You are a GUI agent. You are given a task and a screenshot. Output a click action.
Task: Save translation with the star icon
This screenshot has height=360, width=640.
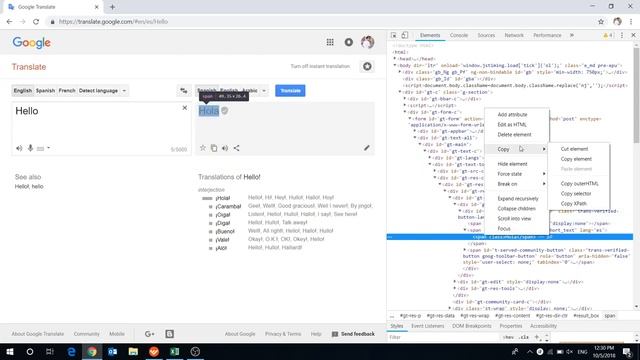[x=202, y=148]
